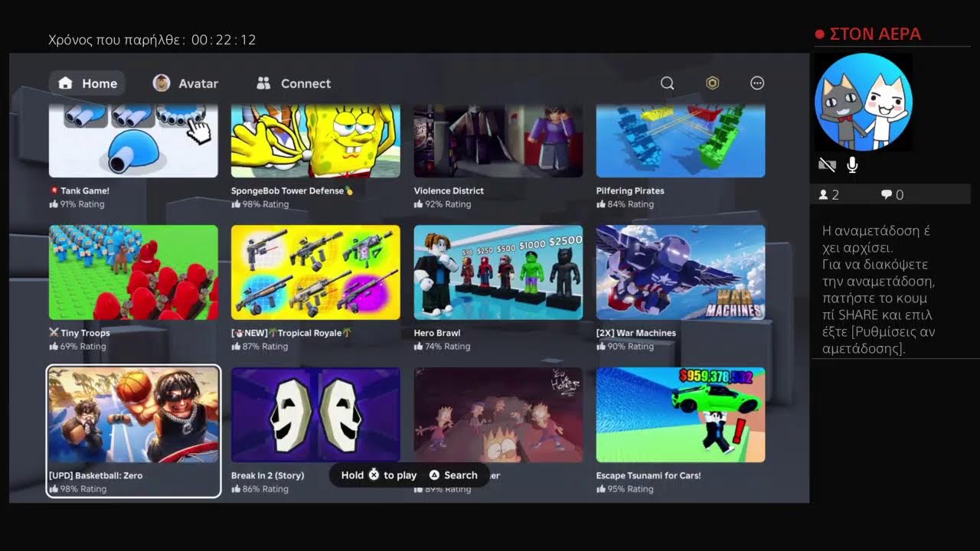
Task: Click the Avatar tab profile icon
Action: (x=162, y=83)
